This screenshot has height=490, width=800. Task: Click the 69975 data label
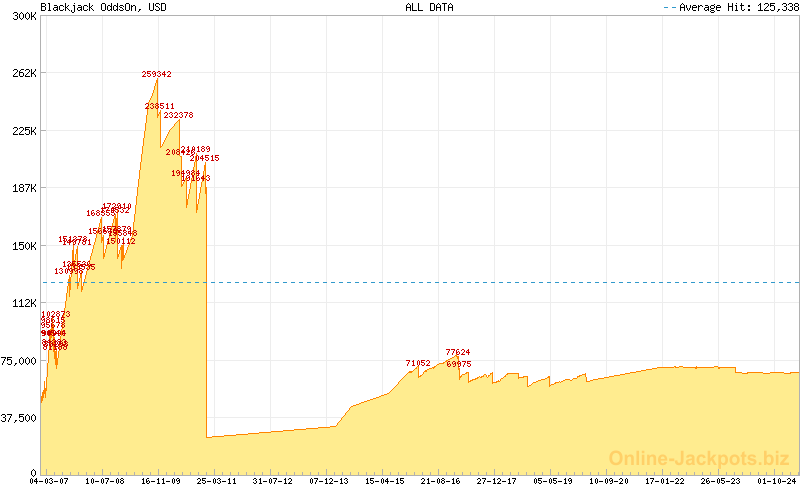tap(459, 364)
